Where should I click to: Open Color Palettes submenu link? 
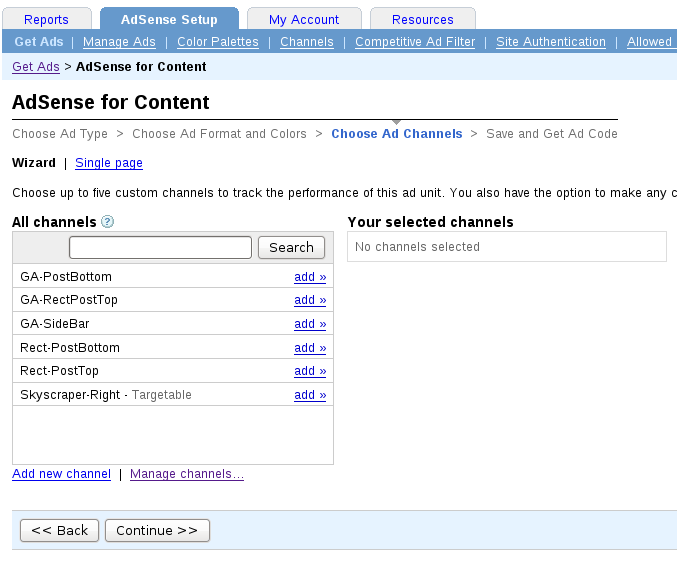(x=218, y=42)
